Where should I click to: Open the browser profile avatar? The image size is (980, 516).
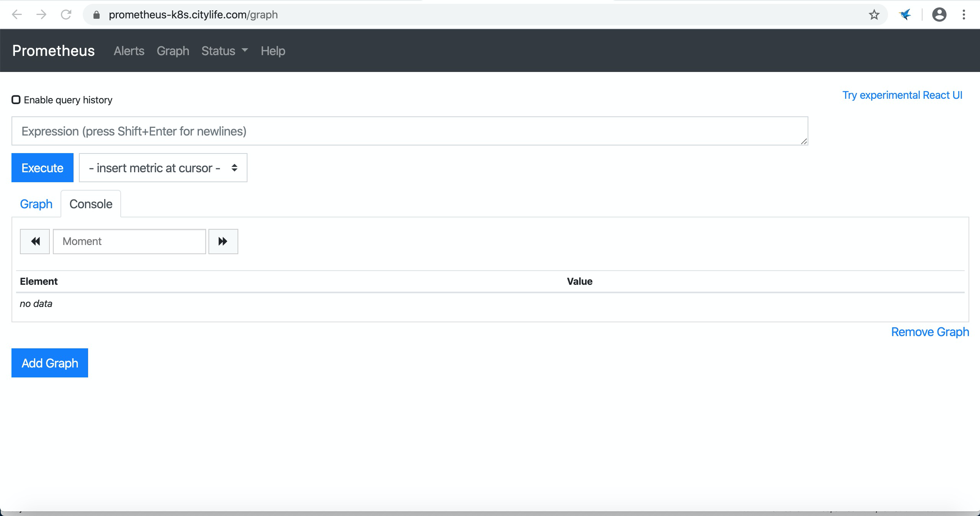pyautogui.click(x=939, y=15)
